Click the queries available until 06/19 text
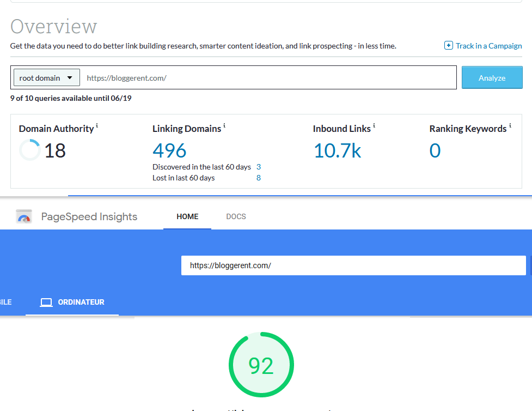The height and width of the screenshot is (411, 532). tap(71, 98)
